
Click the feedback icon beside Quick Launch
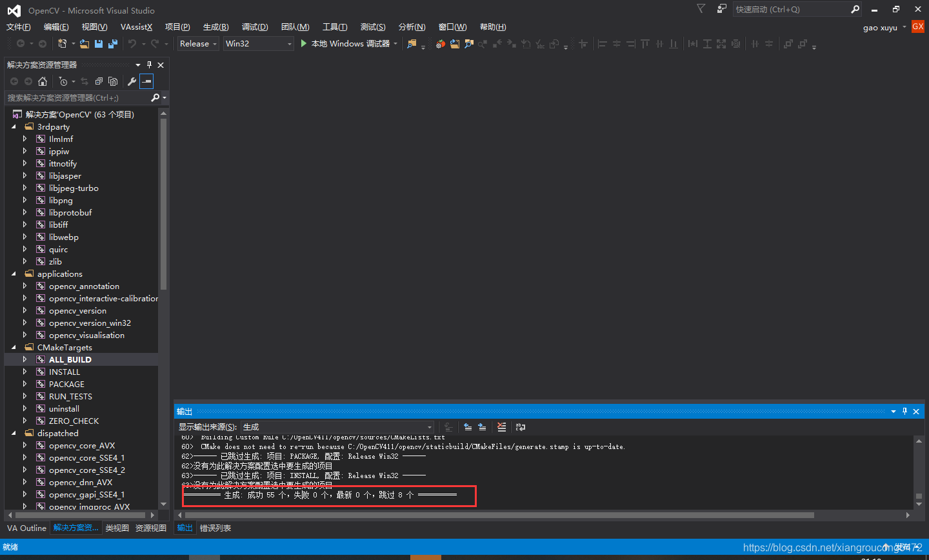721,8
